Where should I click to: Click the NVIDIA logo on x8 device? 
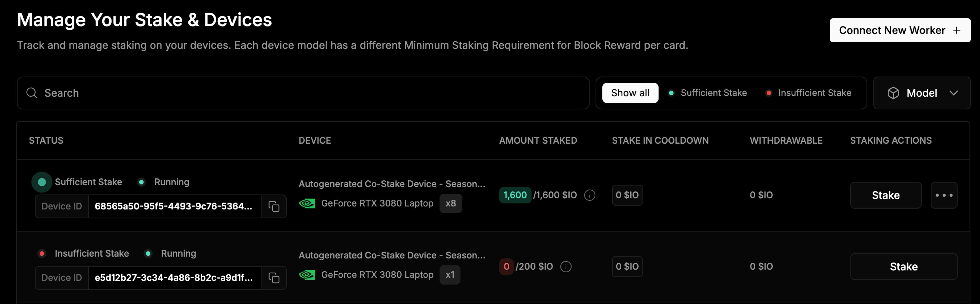307,203
